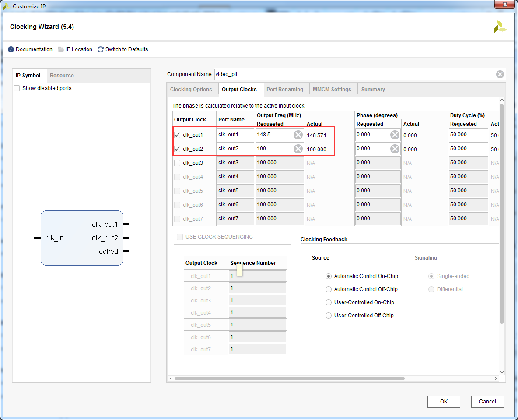This screenshot has width=518, height=420.
Task: Click the IP Location link
Action: 79,49
